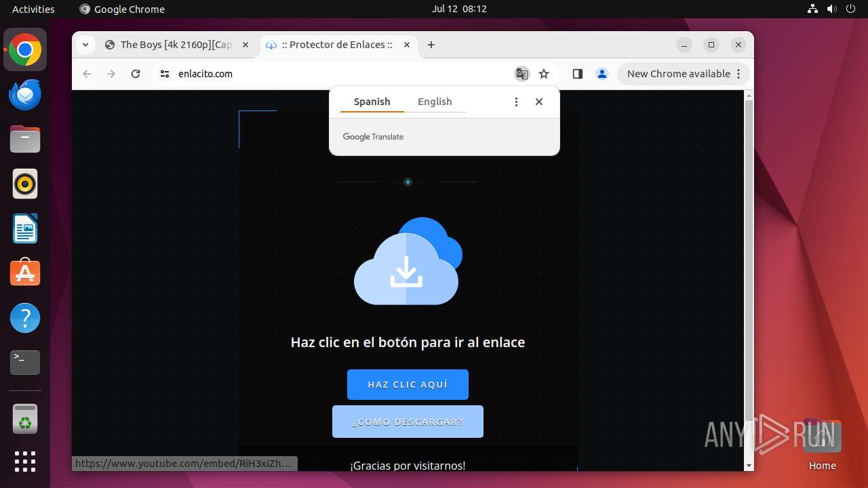The image size is (868, 488).
Task: Close the Google Translate popup
Action: click(x=539, y=102)
